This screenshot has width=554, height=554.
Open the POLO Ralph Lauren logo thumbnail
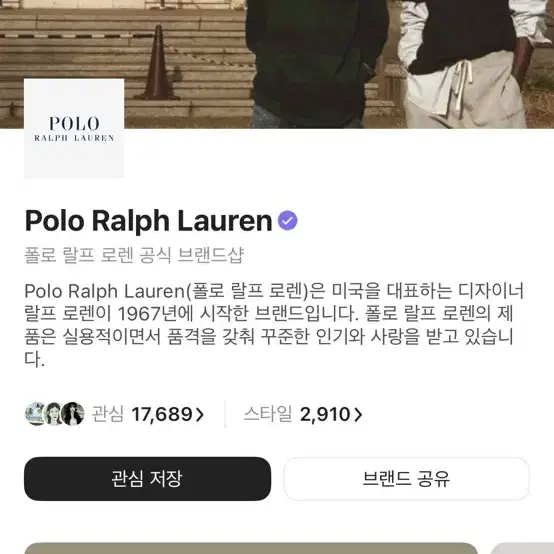point(74,128)
